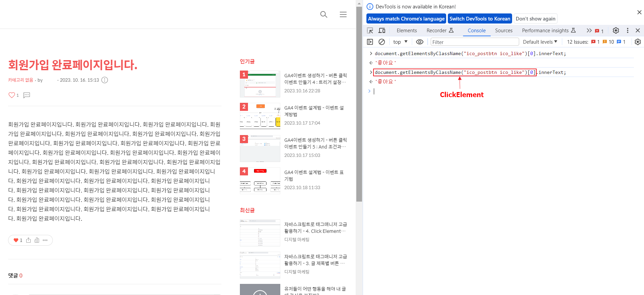Open DevTools settings gear
644x295 pixels.
(616, 31)
